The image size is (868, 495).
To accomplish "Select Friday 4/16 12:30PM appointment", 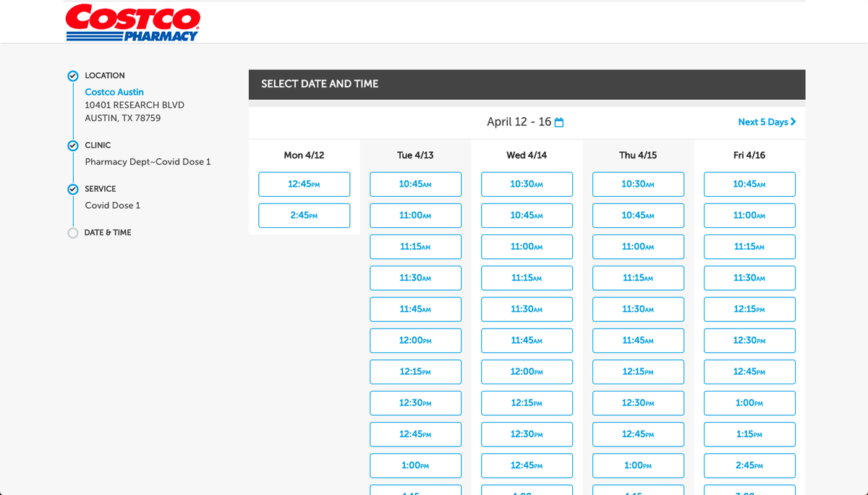I will click(749, 340).
